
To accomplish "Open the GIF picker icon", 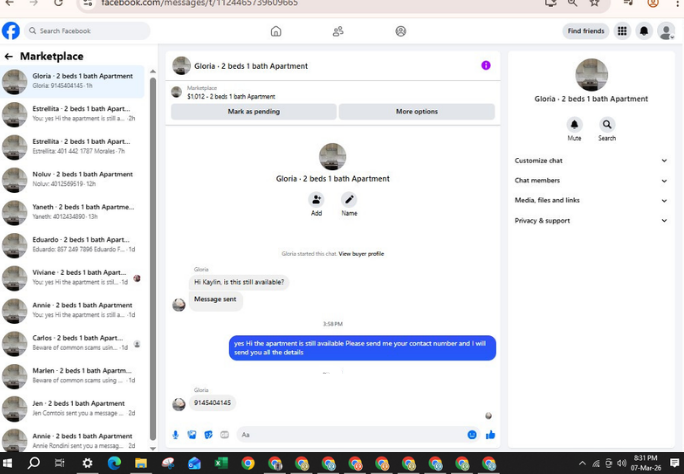I will (x=225, y=435).
